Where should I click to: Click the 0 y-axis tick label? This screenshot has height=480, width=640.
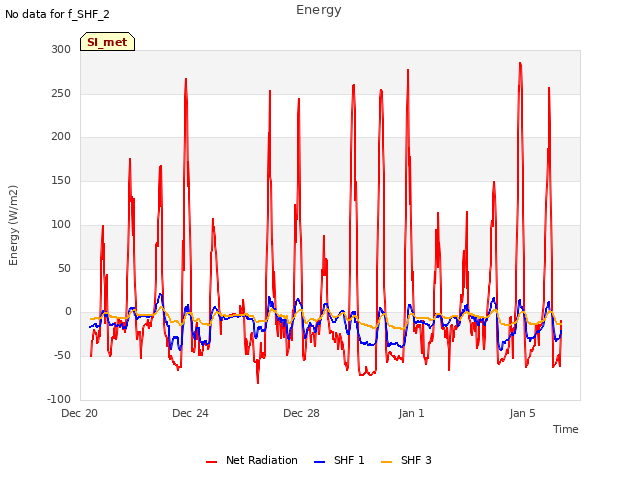pos(68,312)
